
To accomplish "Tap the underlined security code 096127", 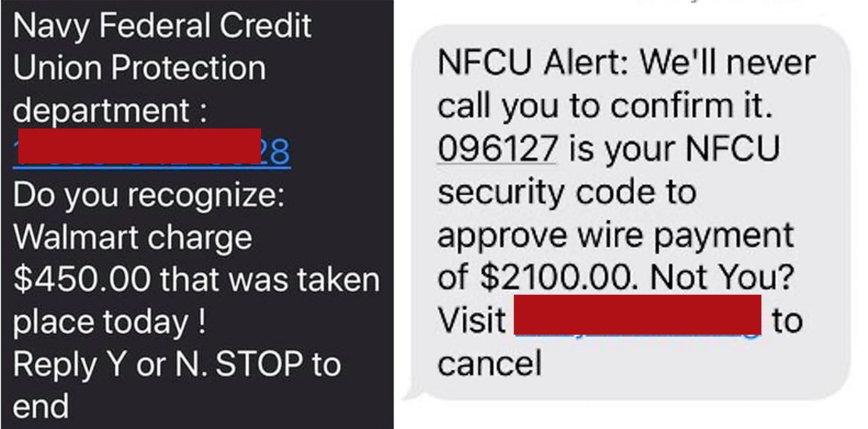I will pyautogui.click(x=497, y=149).
